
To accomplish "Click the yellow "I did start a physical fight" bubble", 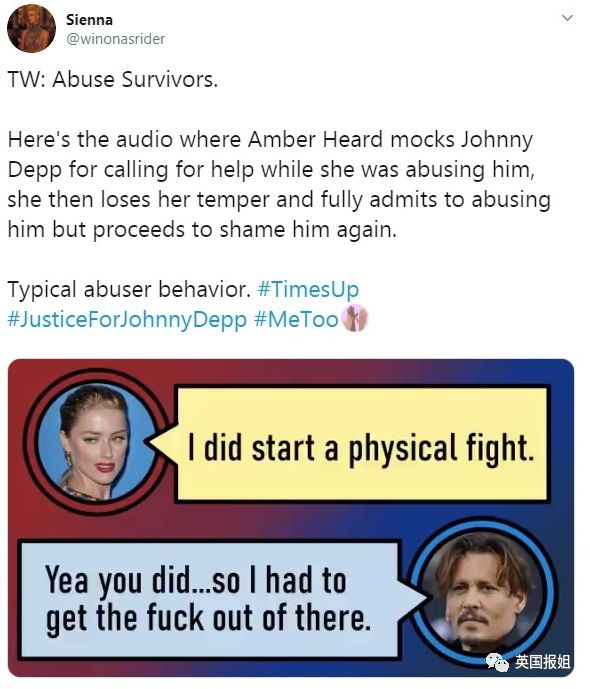I will click(x=362, y=444).
